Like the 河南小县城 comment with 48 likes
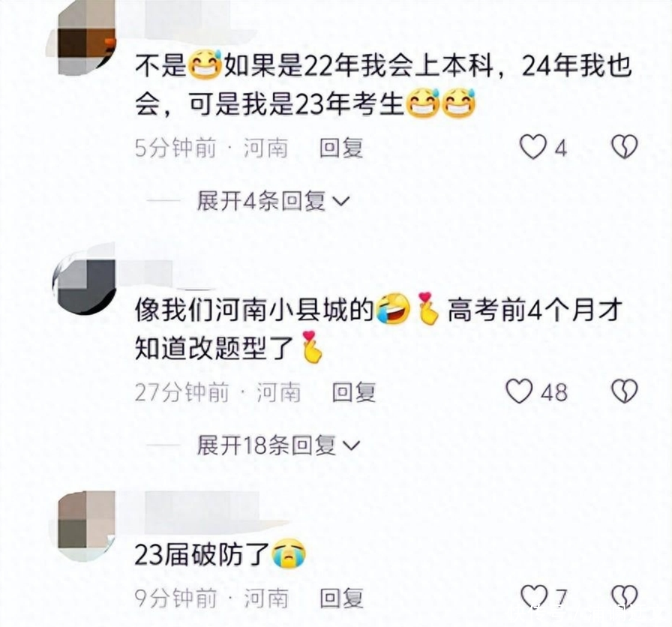Image resolution: width=672 pixels, height=627 pixels. coord(520,391)
